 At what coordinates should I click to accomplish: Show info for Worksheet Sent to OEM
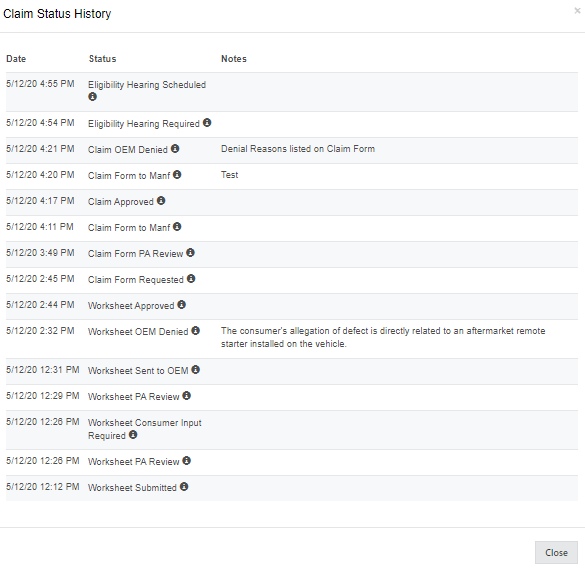[195, 369]
